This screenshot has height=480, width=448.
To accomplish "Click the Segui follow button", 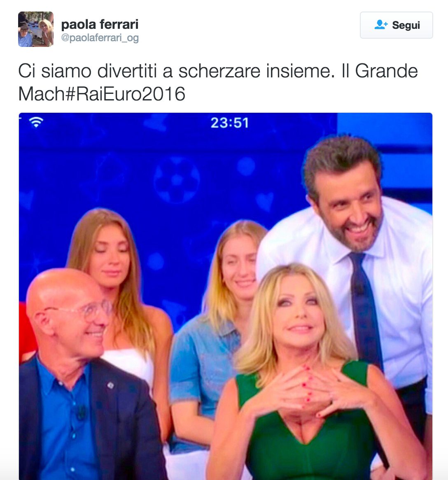I will (x=396, y=25).
